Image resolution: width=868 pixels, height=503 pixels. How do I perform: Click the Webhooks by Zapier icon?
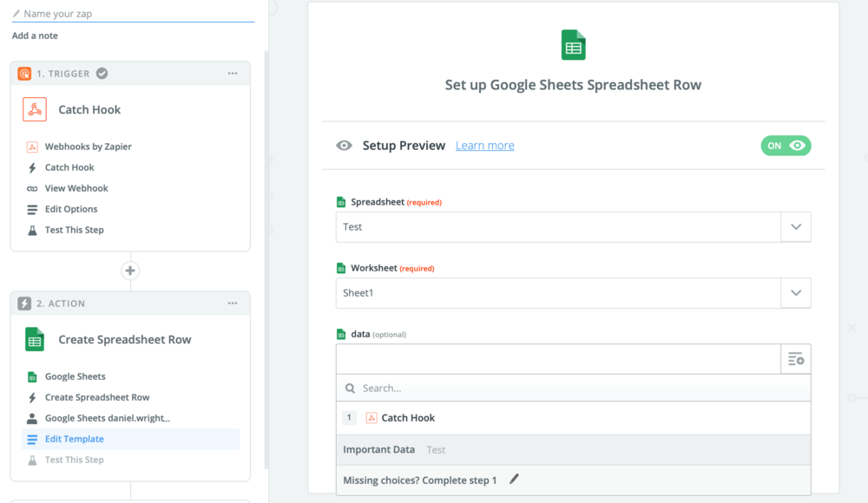pyautogui.click(x=32, y=147)
